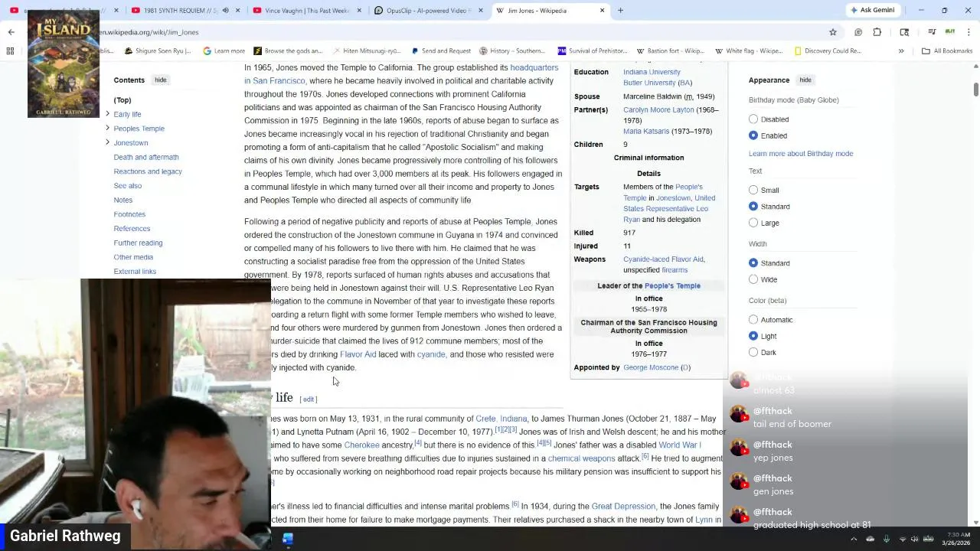Open Shigure Soen Ryu bookmark
Viewport: 980px width, 551px height.
(x=157, y=51)
